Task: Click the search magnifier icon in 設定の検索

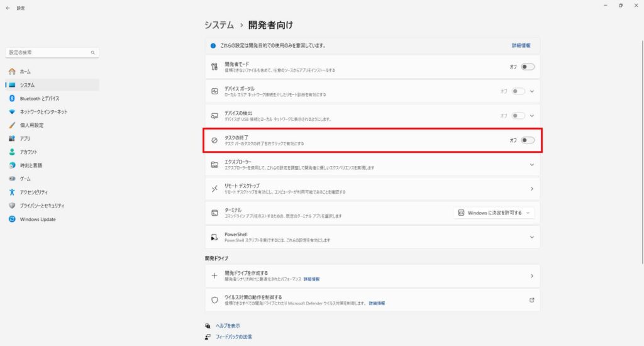Action: 92,52
